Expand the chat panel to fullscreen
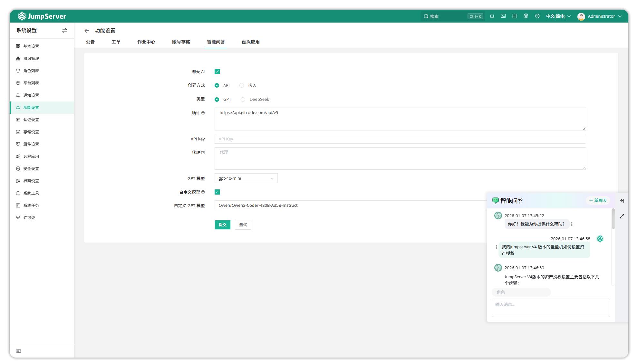 point(622,216)
